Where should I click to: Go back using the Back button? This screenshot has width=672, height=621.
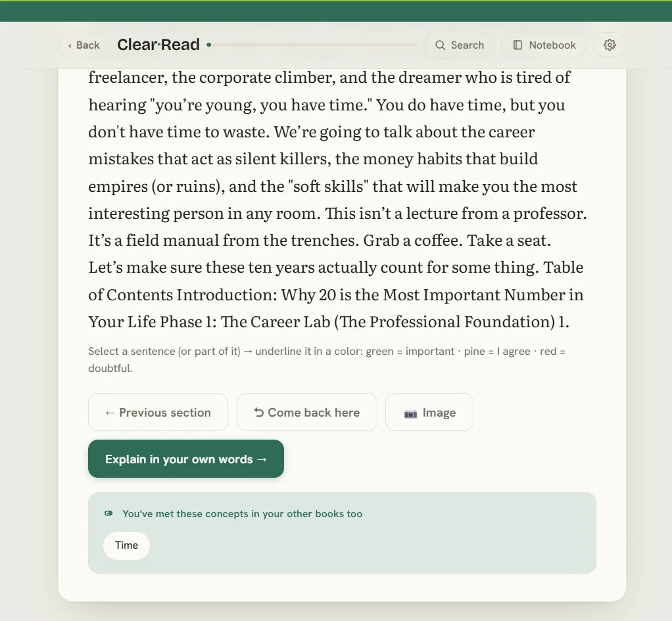point(84,45)
